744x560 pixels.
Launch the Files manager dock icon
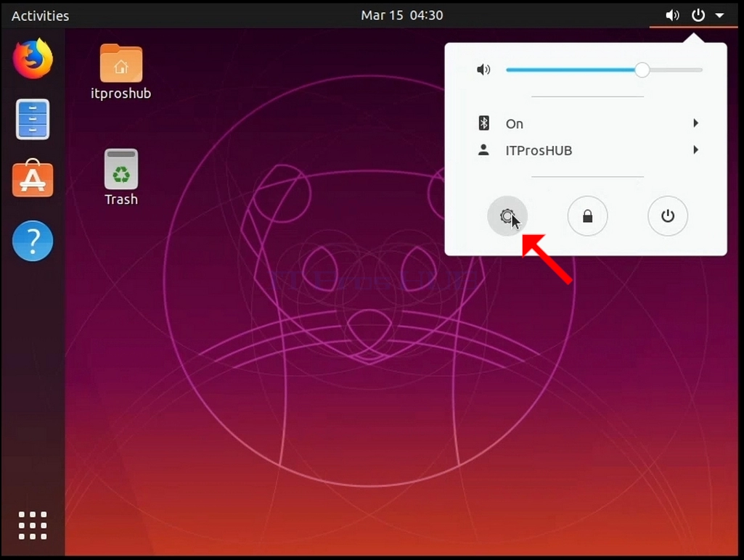point(32,119)
